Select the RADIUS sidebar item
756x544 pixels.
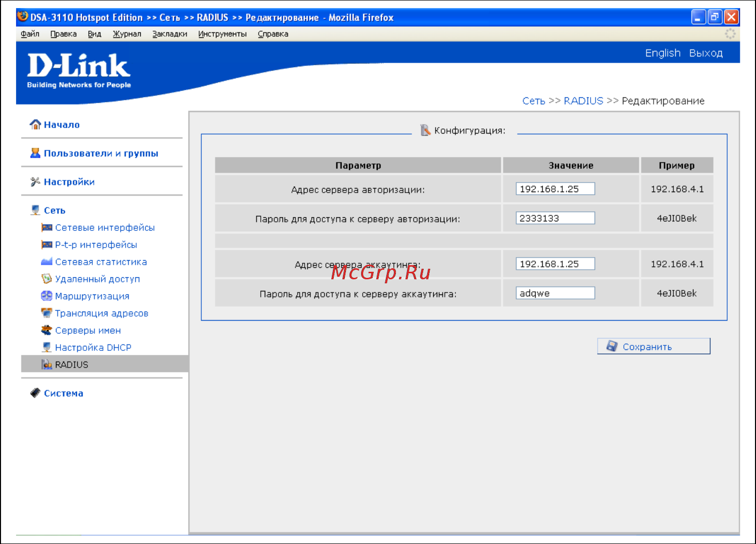(105, 364)
